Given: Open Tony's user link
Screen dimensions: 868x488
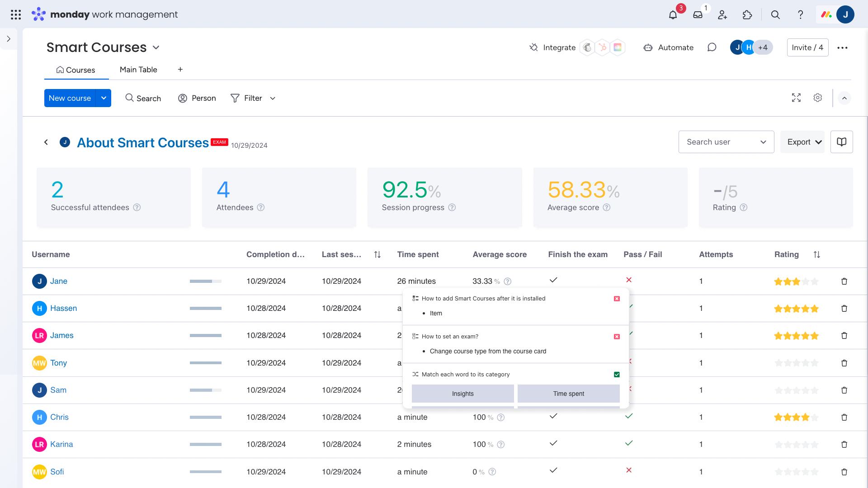Looking at the screenshot, I should [58, 363].
